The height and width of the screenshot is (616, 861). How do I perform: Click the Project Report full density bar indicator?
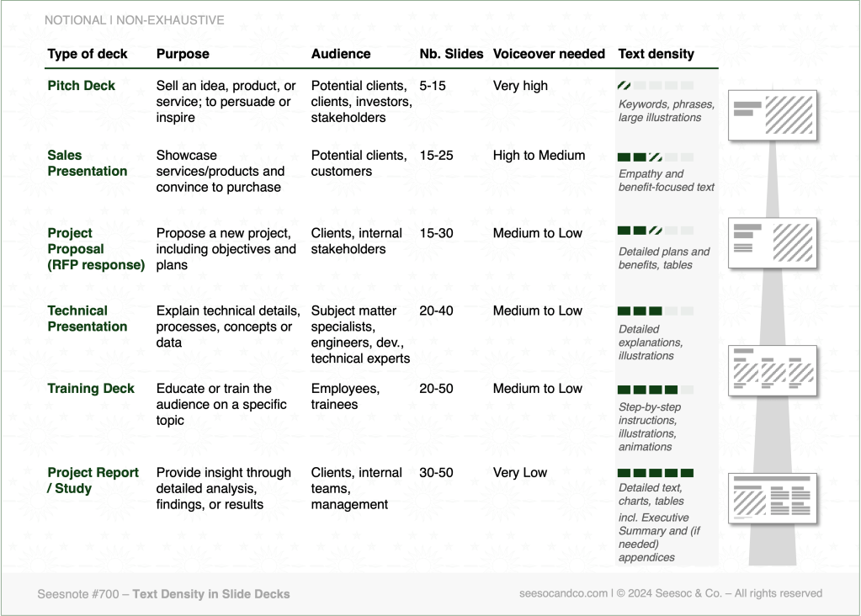click(x=656, y=473)
